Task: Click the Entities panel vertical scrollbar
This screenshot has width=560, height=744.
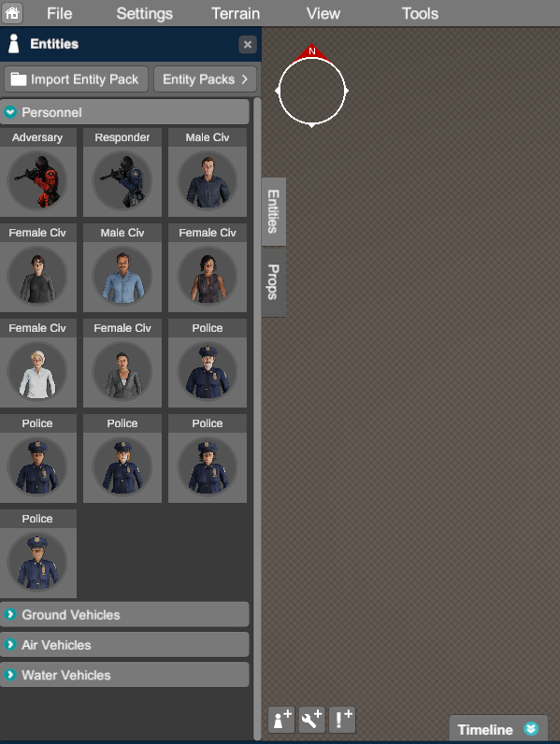Action: (257, 418)
